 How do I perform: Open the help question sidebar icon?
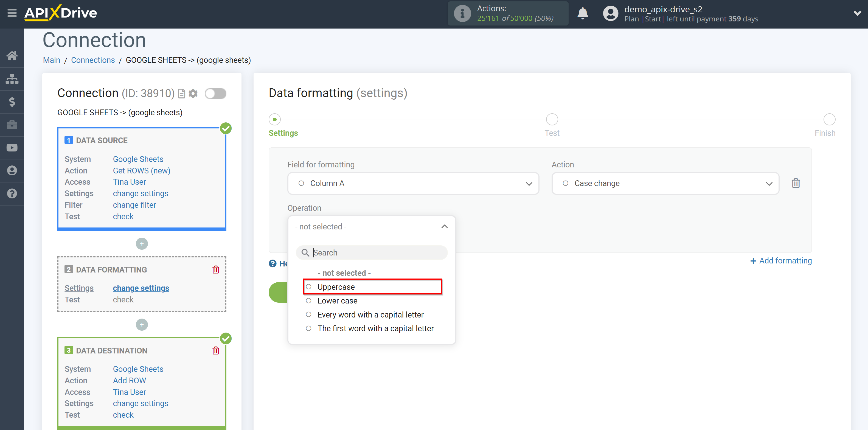tap(12, 193)
